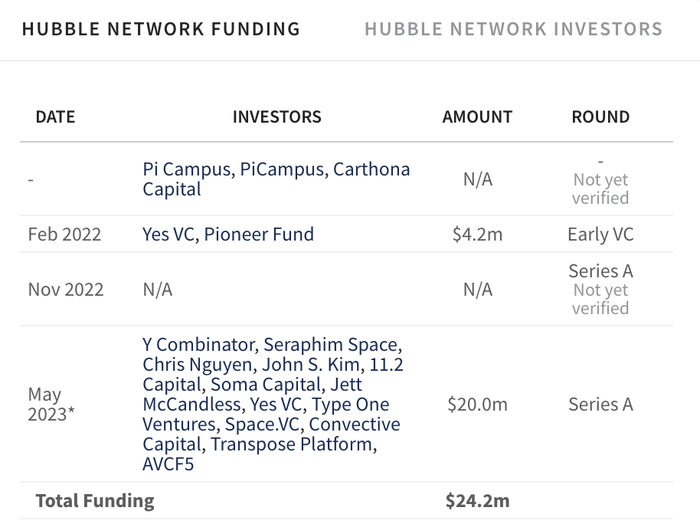
Task: Click the Date column header
Action: (55, 117)
